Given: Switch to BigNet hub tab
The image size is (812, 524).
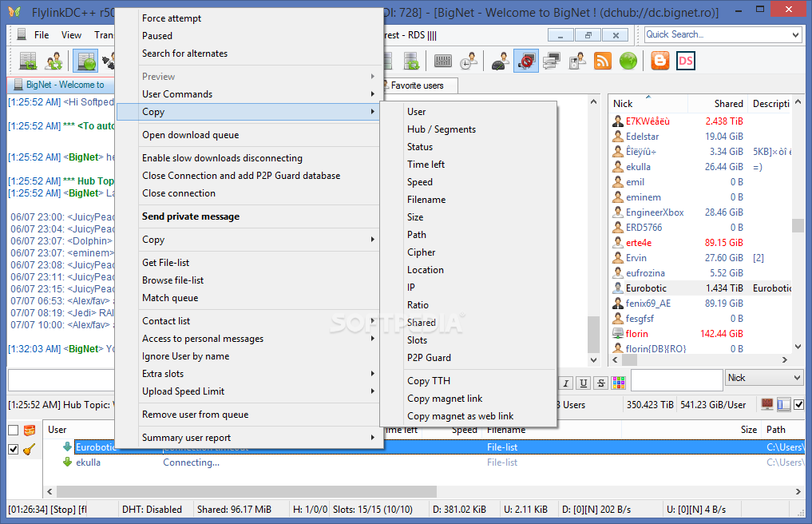Looking at the screenshot, I should (x=60, y=85).
